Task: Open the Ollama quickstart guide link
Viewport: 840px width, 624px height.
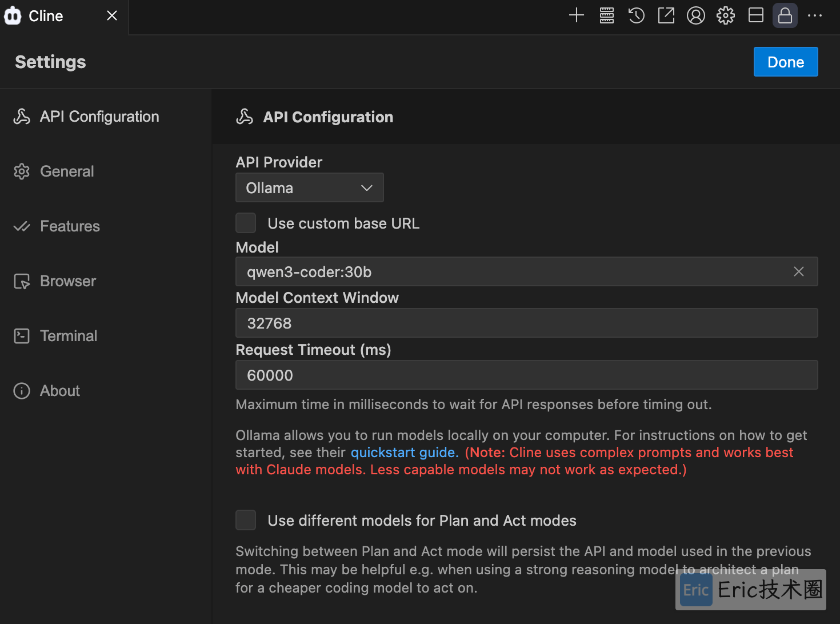Action: coord(405,453)
